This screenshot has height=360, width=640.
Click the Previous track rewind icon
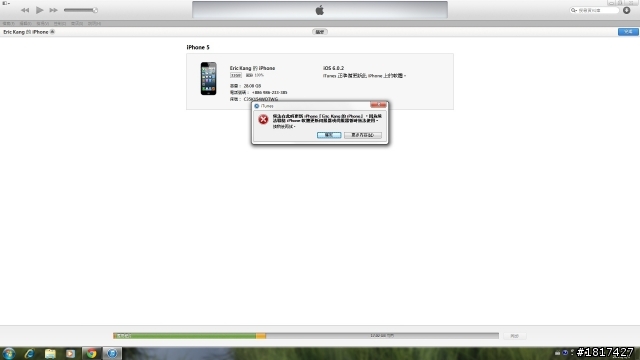pos(25,10)
